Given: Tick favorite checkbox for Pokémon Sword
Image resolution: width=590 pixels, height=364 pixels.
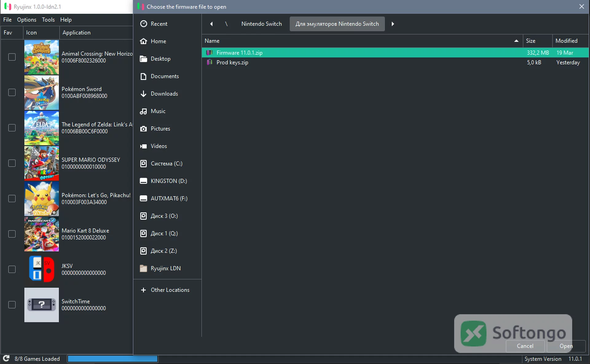Looking at the screenshot, I should (x=12, y=92).
